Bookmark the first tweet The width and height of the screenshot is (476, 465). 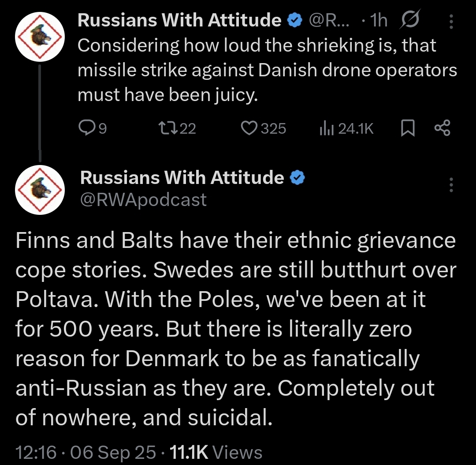[x=407, y=128]
